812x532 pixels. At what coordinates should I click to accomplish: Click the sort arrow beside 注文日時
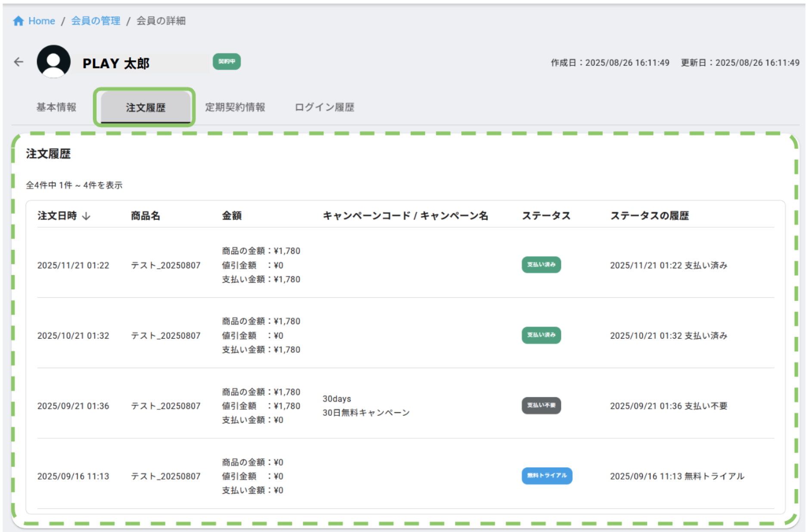[x=86, y=216]
